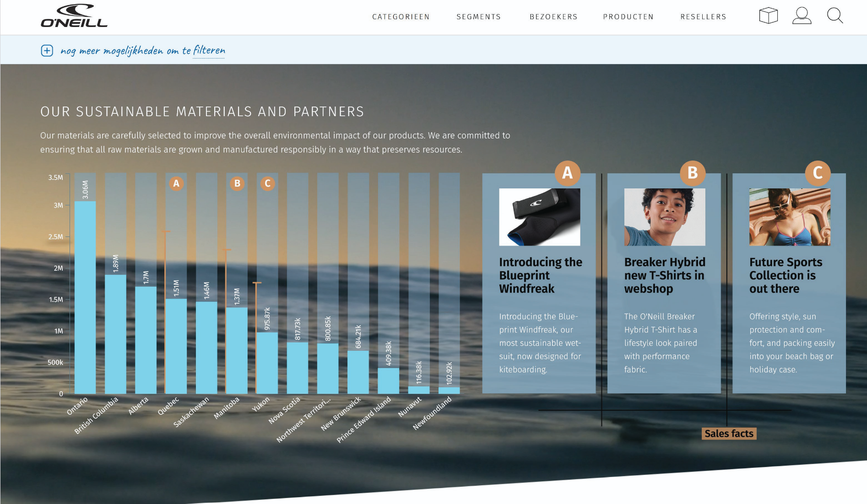Go to the Bezoekers menu item

[x=553, y=17]
